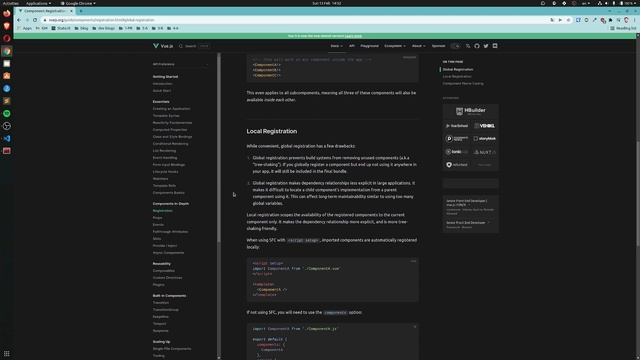Select the Component Registration browser tab
This screenshot has width=640, height=360.
pyautogui.click(x=45, y=11)
